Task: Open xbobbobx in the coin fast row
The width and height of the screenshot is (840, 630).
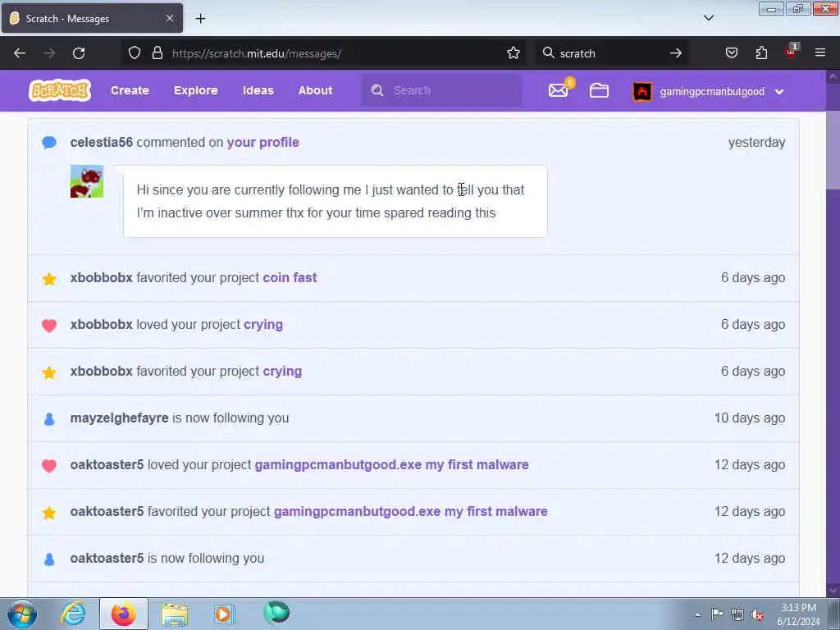Action: [101, 277]
